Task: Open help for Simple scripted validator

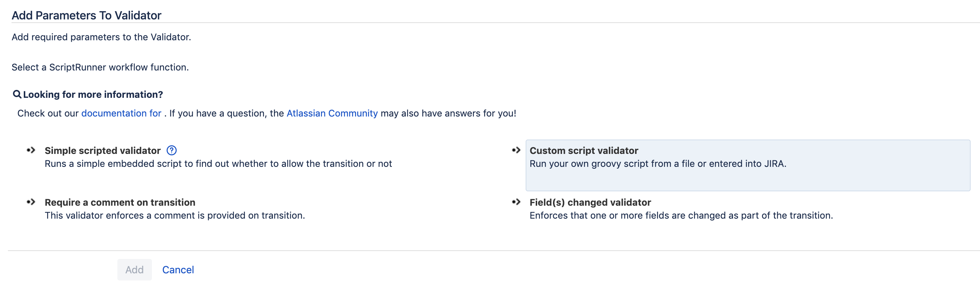Action: click(172, 151)
